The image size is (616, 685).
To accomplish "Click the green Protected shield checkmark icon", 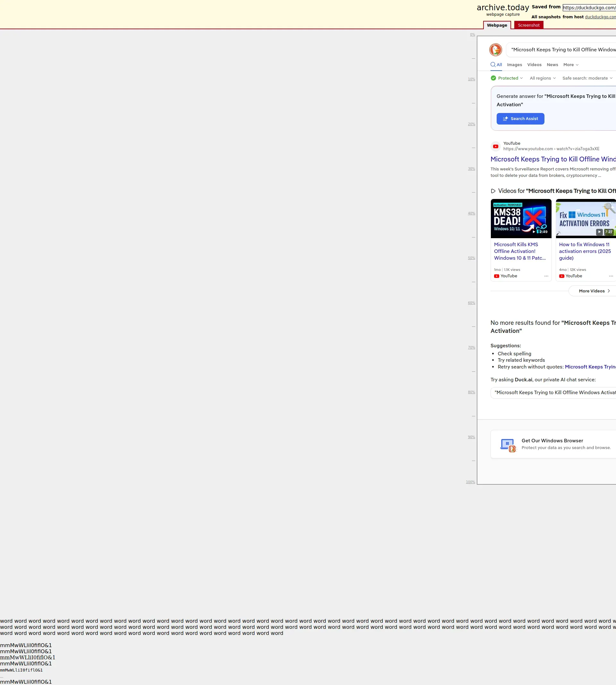I will pyautogui.click(x=493, y=78).
